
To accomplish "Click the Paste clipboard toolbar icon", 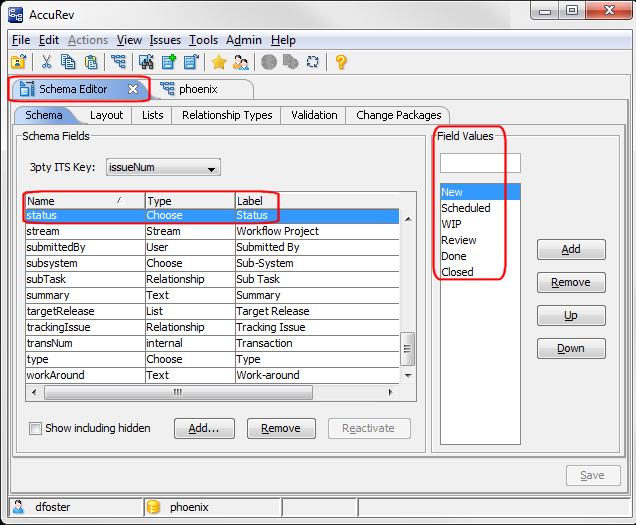I will click(x=91, y=62).
